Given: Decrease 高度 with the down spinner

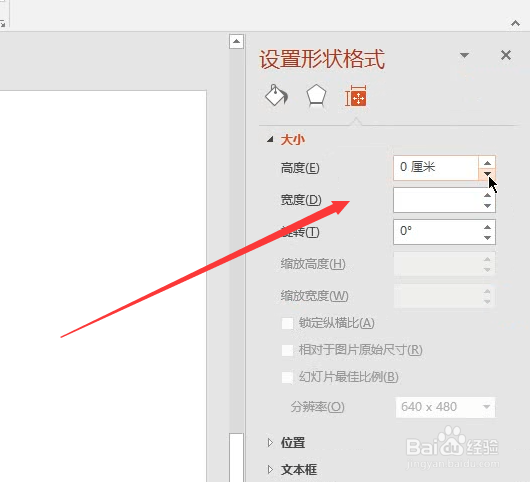Looking at the screenshot, I should (487, 174).
